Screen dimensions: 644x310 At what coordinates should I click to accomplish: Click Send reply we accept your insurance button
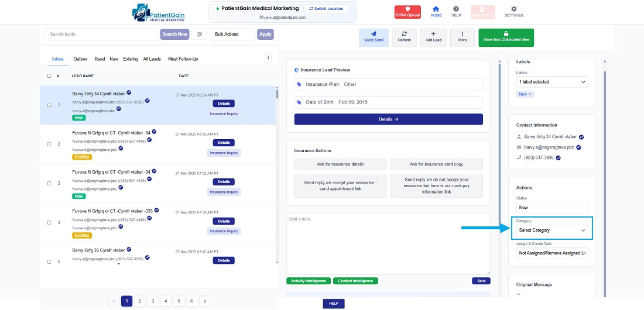pos(341,185)
